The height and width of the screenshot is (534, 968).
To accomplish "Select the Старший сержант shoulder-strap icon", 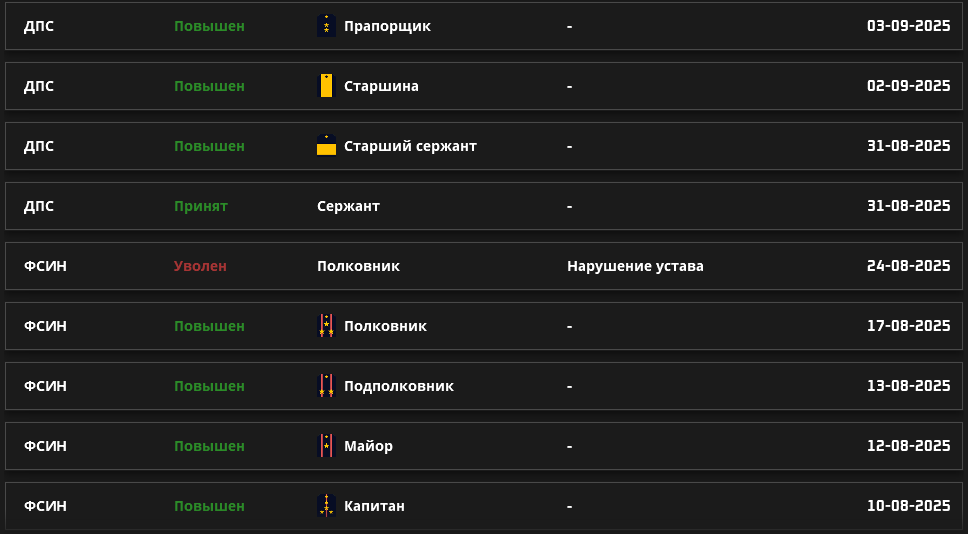I will [x=326, y=146].
